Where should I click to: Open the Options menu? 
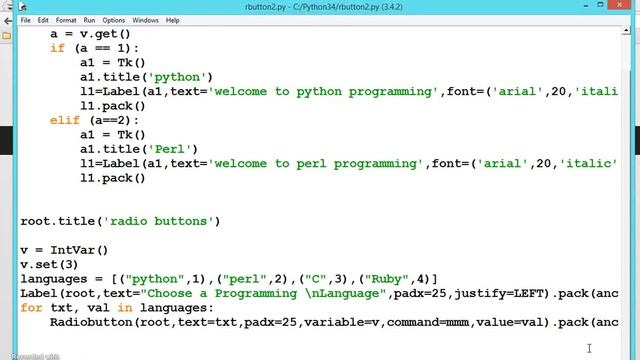(113, 20)
